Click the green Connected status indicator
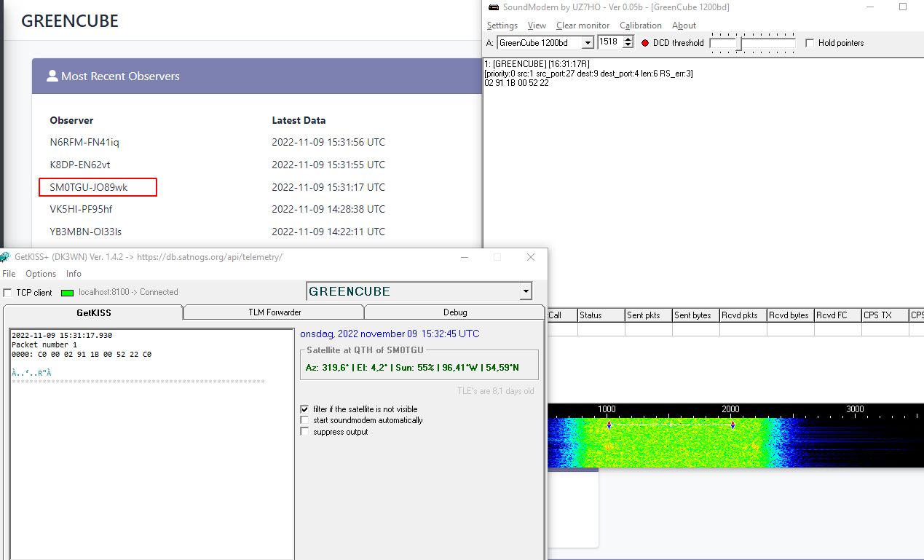 click(68, 292)
